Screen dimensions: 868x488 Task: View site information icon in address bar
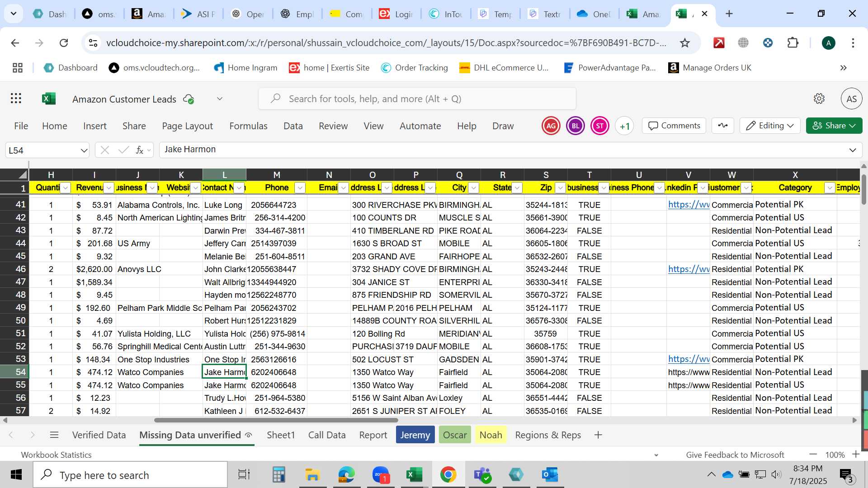pyautogui.click(x=93, y=43)
